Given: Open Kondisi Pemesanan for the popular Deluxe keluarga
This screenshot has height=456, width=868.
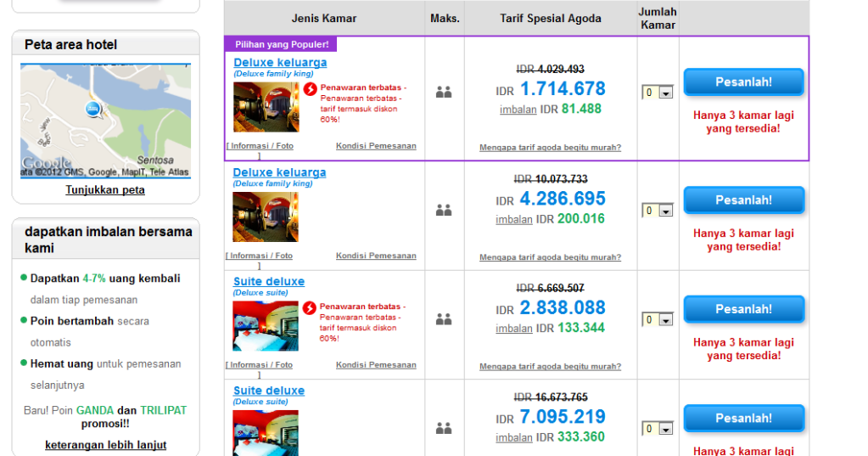Looking at the screenshot, I should pyautogui.click(x=376, y=146).
